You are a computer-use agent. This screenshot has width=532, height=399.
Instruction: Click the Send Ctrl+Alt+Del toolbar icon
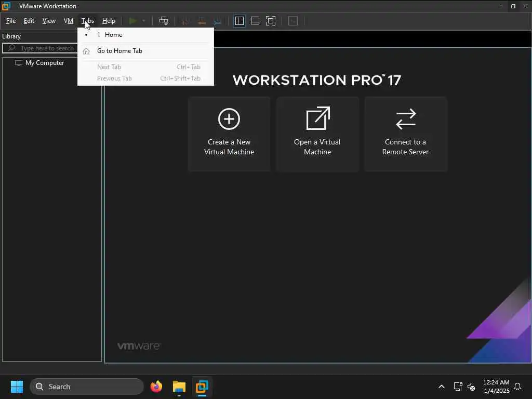pos(164,21)
